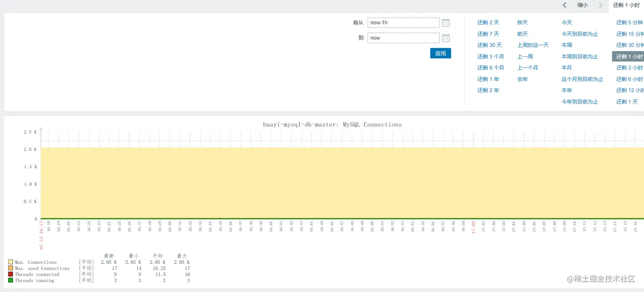Choose the 还剩 1 年 range
The height and width of the screenshot is (292, 644).
pyautogui.click(x=488, y=79)
